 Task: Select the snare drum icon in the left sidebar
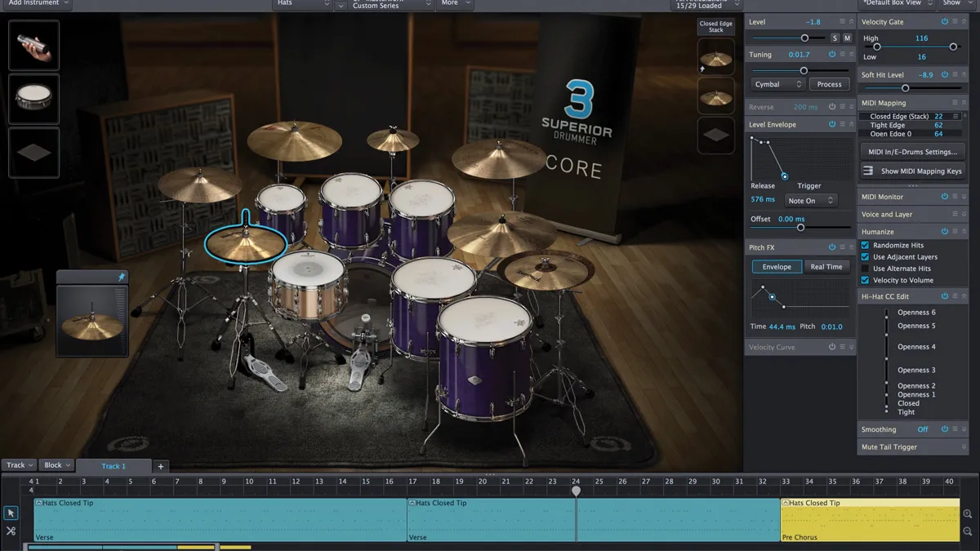[x=33, y=100]
